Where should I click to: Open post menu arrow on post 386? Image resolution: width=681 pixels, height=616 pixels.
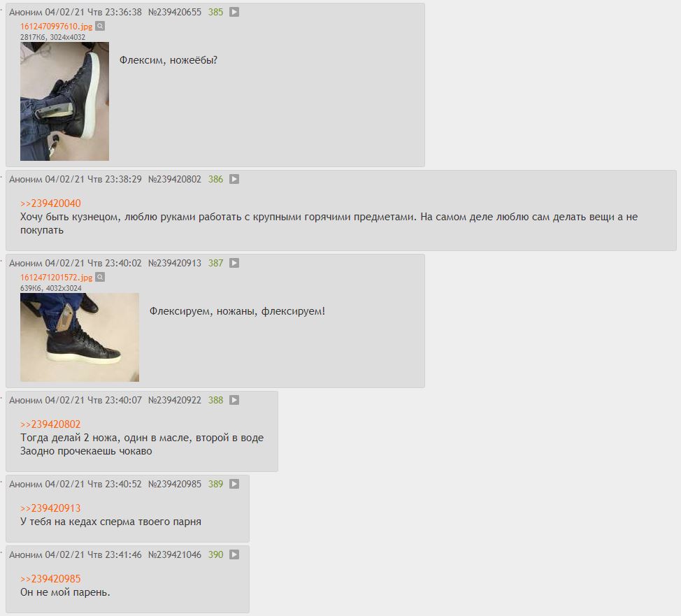234,179
